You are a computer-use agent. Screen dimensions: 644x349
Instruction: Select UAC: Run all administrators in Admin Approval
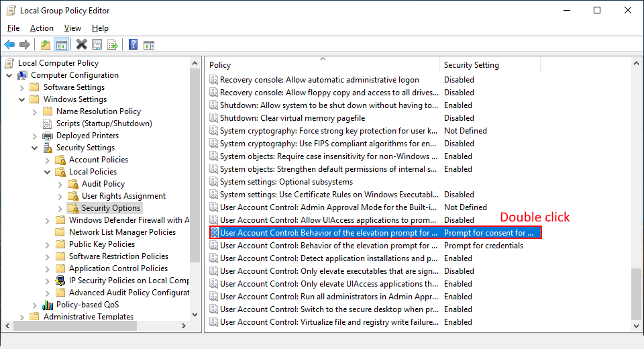[x=329, y=297]
